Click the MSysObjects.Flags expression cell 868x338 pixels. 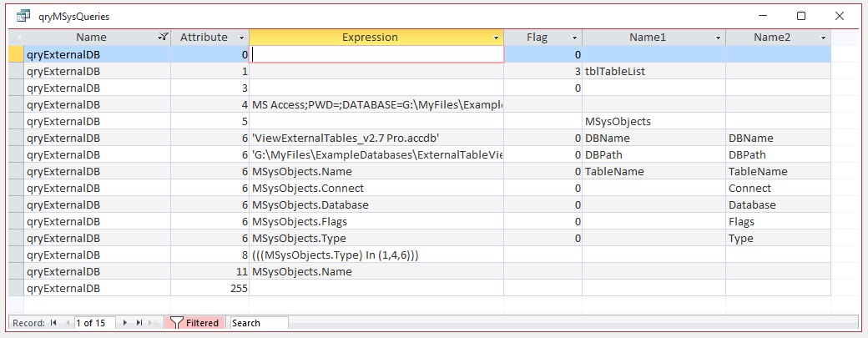point(376,222)
